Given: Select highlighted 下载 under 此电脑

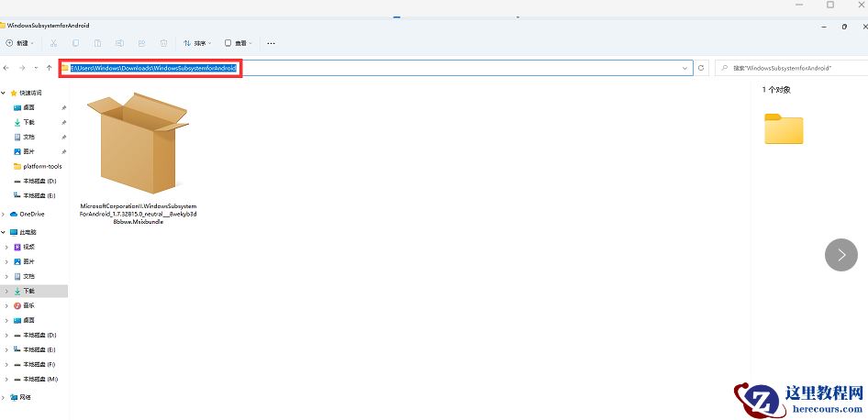Looking at the screenshot, I should pos(34,291).
